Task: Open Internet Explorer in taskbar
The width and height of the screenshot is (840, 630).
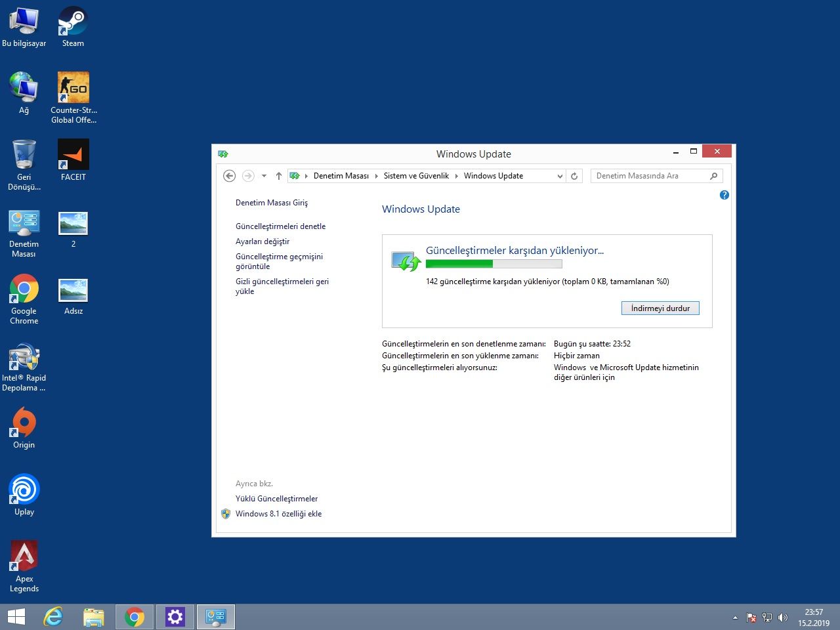Action: [x=53, y=617]
